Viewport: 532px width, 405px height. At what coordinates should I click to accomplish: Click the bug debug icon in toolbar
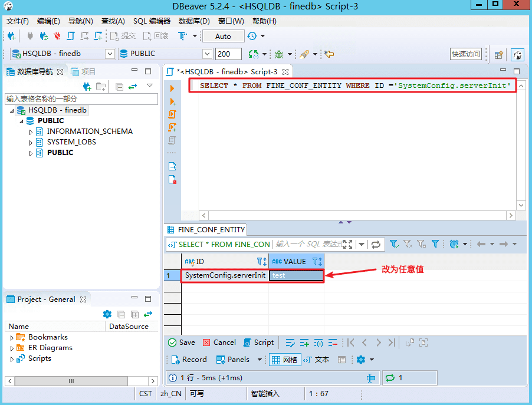coord(279,54)
